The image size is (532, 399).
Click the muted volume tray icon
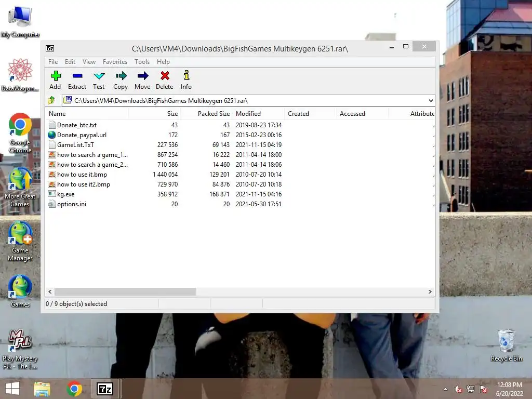coord(458,389)
